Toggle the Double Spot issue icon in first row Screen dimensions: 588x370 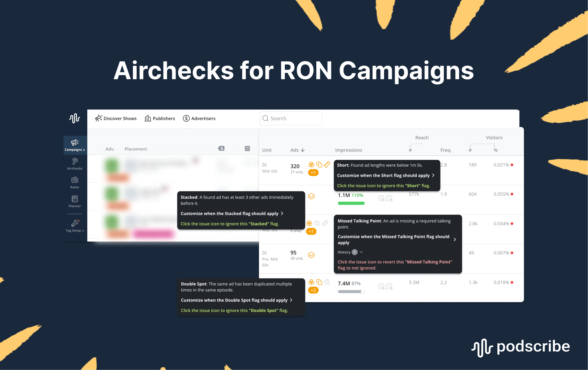(x=319, y=164)
